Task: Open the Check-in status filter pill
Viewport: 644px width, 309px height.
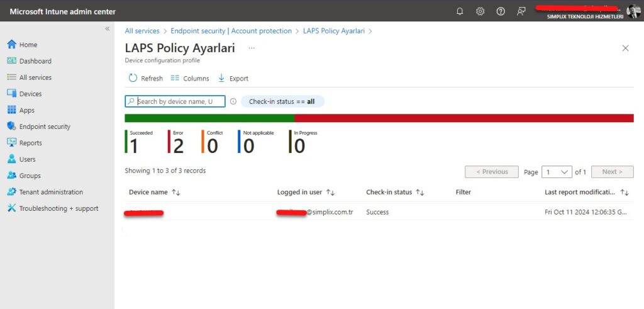Action: [282, 101]
